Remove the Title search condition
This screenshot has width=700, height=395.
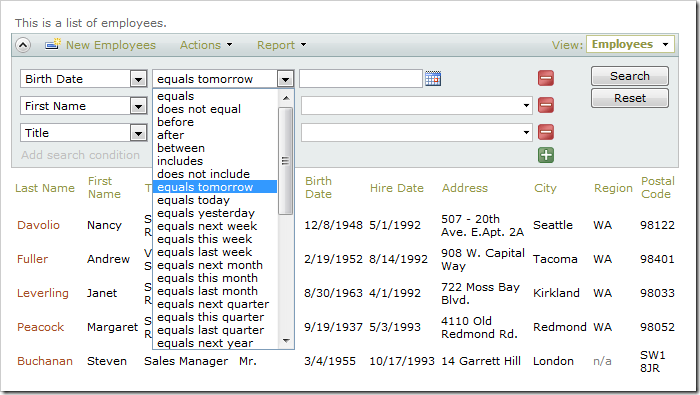(546, 132)
